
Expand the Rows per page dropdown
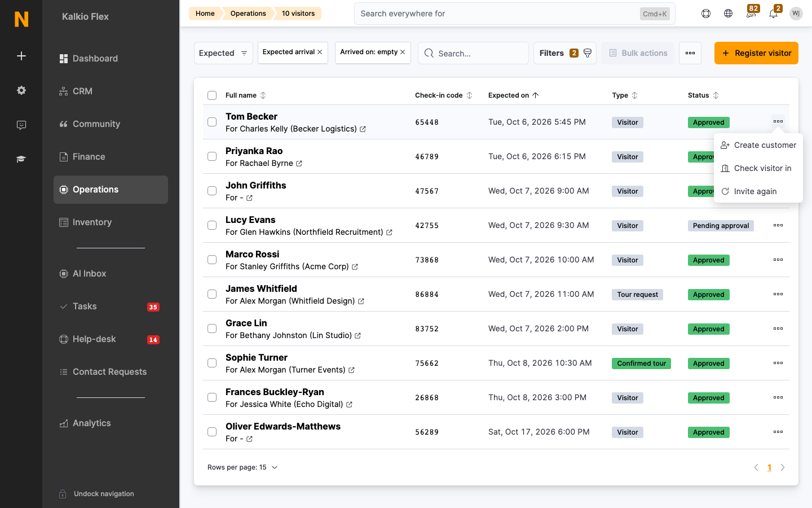pyautogui.click(x=242, y=467)
